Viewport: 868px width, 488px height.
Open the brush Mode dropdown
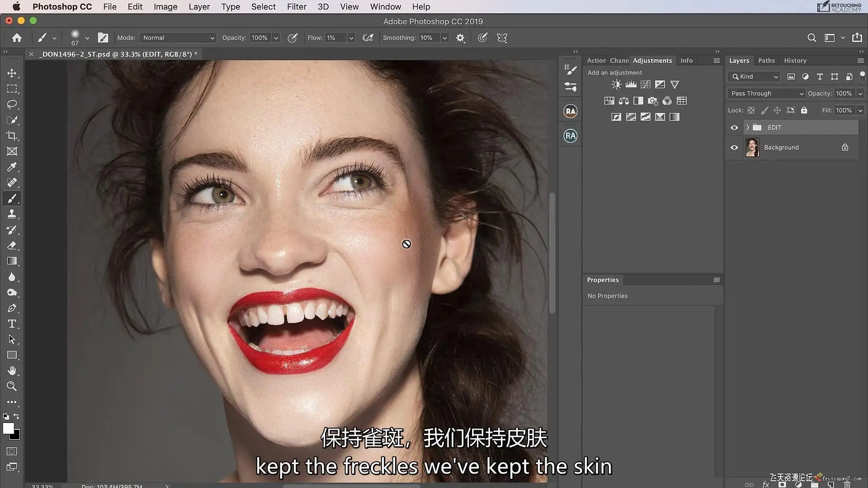point(178,38)
